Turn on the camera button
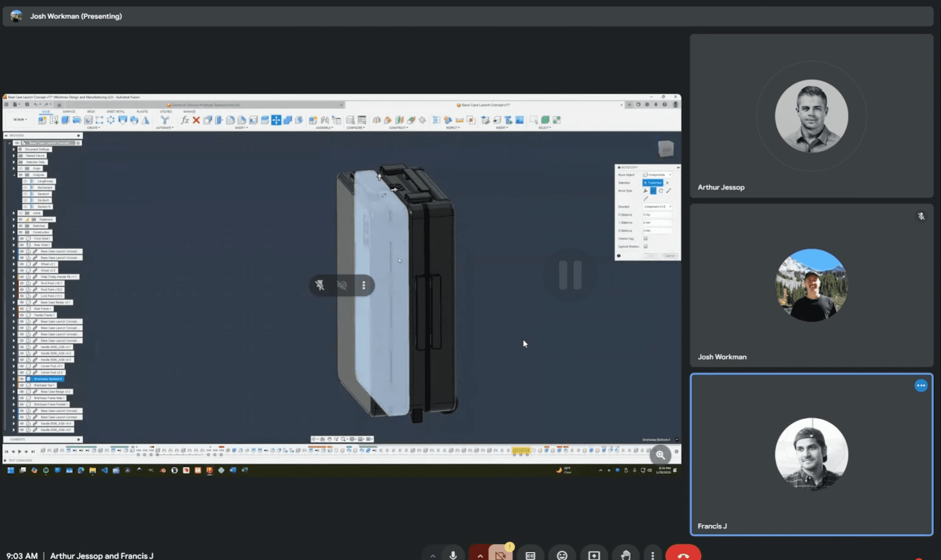941x560 pixels. [500, 555]
